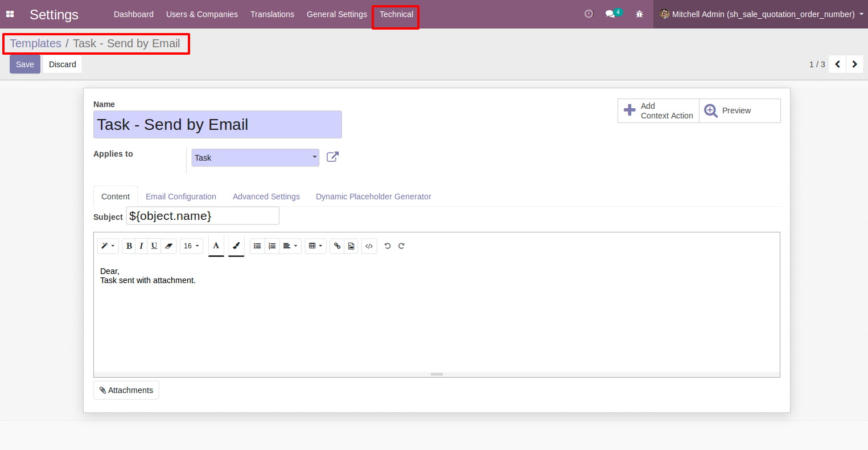
Task: Open the conversations chat icon
Action: pyautogui.click(x=613, y=14)
